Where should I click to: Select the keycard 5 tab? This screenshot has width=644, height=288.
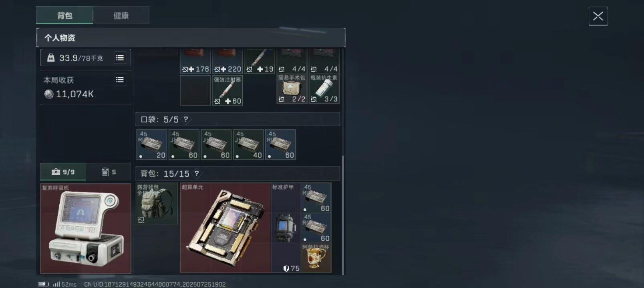[109, 172]
